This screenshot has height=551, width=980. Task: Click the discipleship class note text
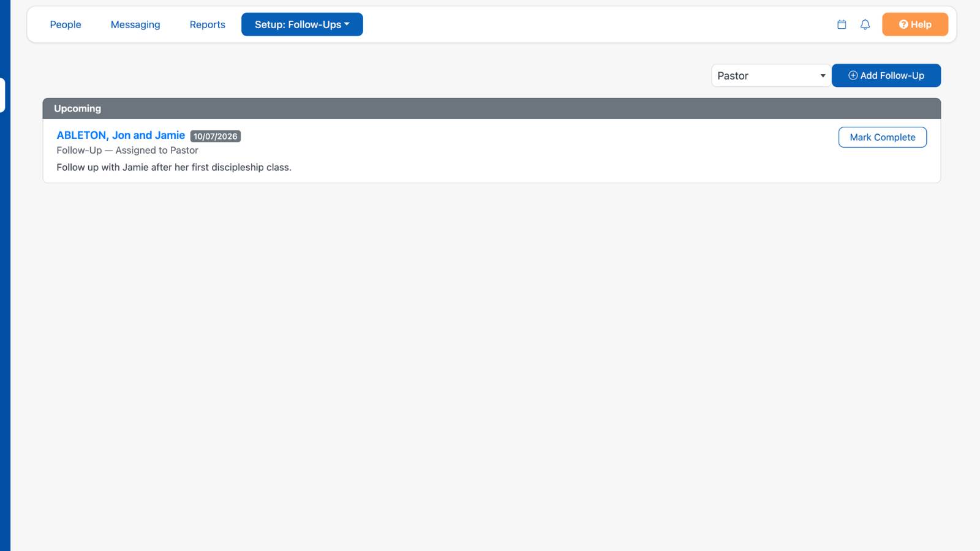click(174, 167)
